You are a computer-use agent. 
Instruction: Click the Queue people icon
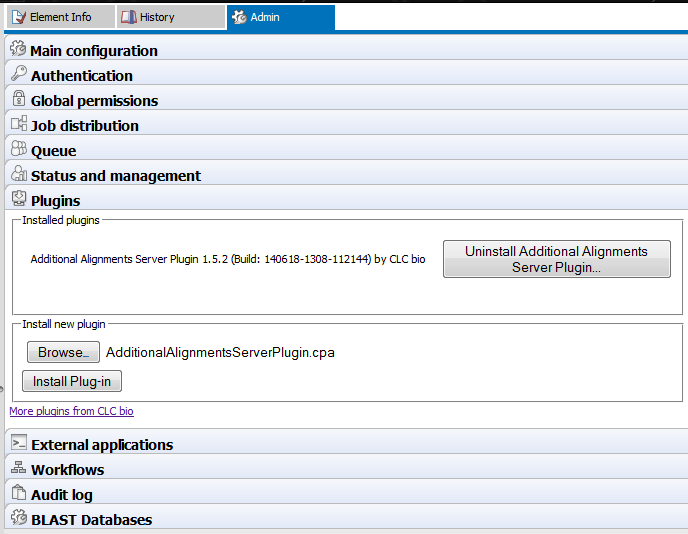18,148
